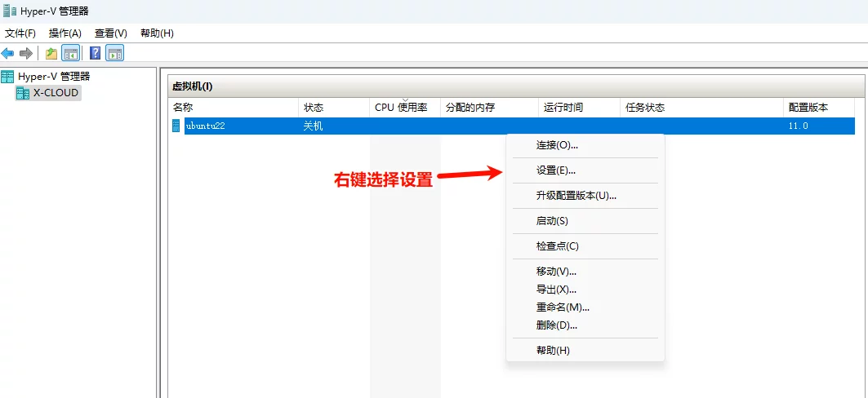Select 升级配置版本(U)... in the context menu
The image size is (868, 398).
[585, 196]
